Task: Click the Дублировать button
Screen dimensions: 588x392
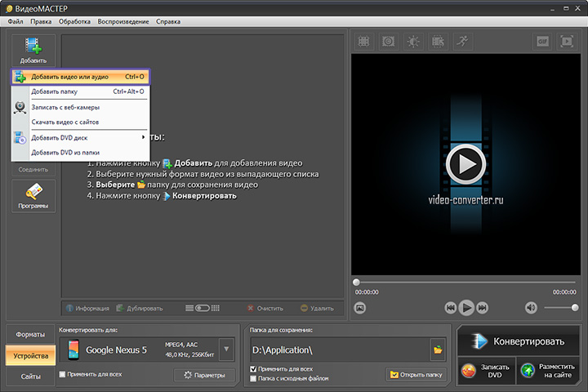Action: 140,309
